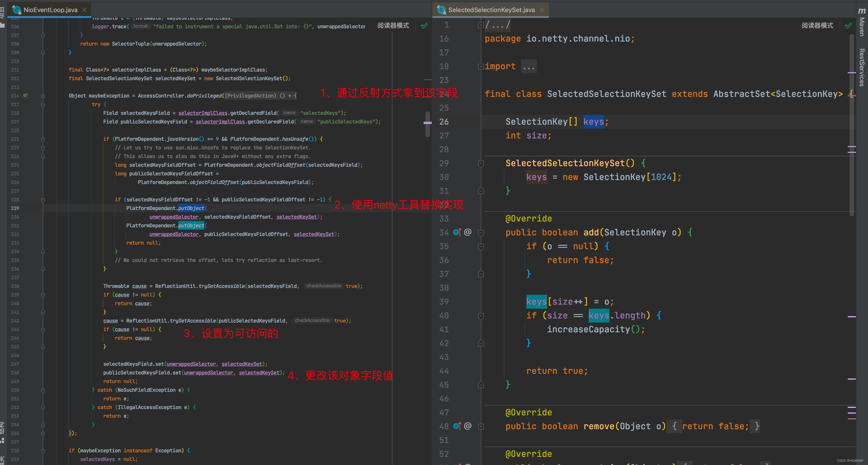Click the SelectedSelectionKeySet editor vertical scrollbar
868x465 pixels.
852,125
